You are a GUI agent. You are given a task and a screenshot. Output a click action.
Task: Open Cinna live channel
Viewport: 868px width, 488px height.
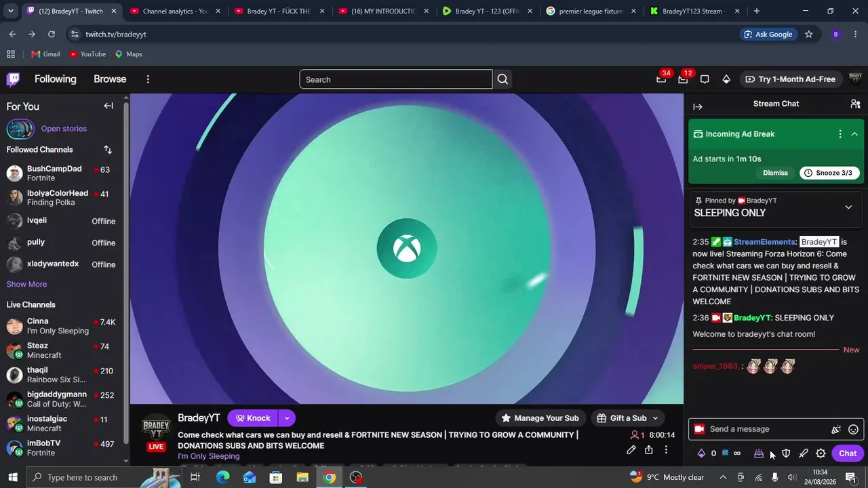click(61, 326)
